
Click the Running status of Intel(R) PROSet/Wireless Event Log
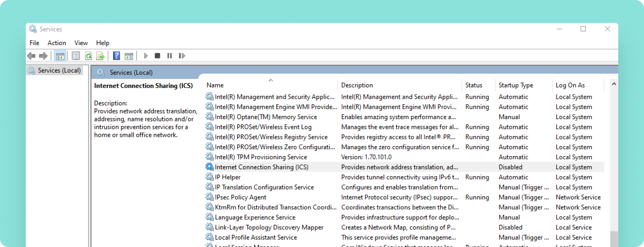coord(477,127)
